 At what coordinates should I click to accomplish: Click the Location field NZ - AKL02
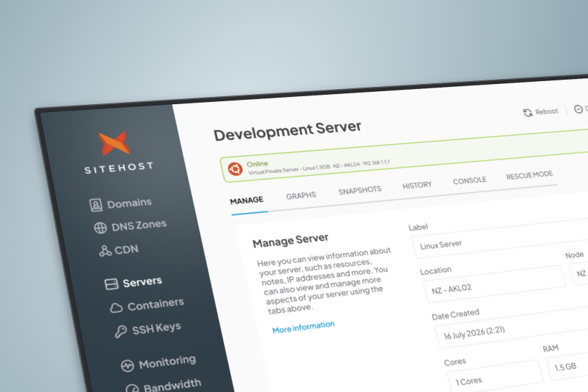click(x=495, y=284)
